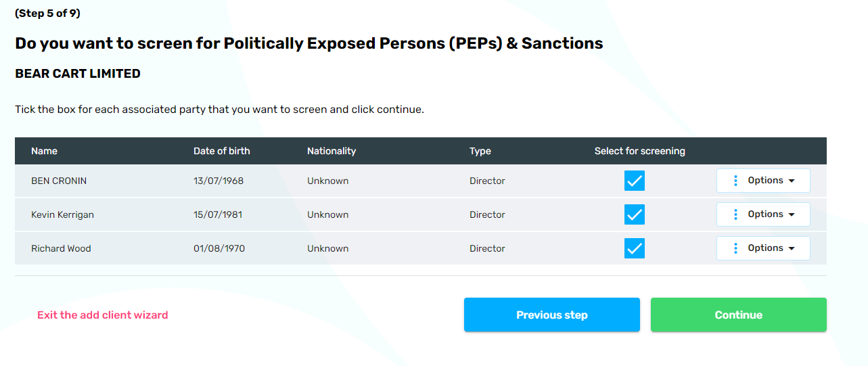The width and height of the screenshot is (868, 366).
Task: Click the Type column header
Action: (480, 151)
